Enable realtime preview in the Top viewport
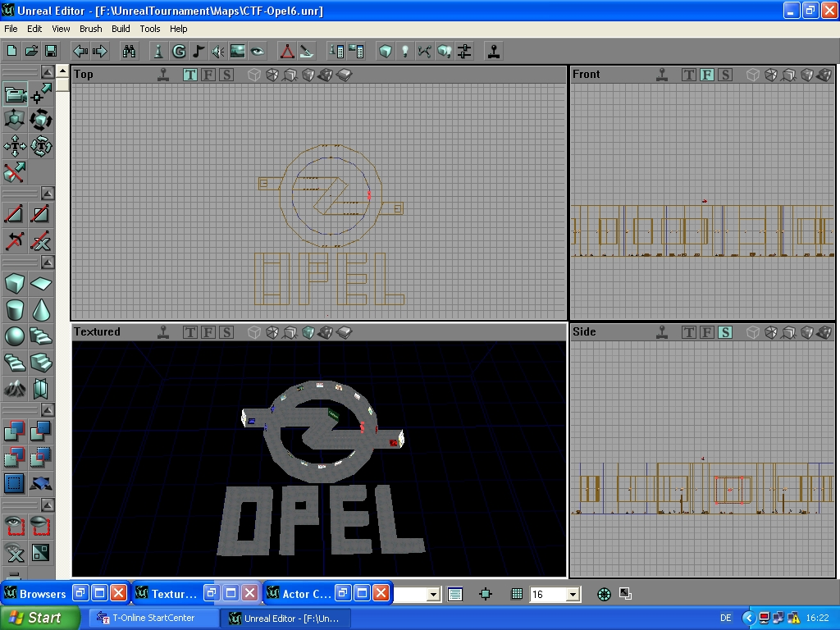Viewport: 840px width, 630px height. [163, 74]
